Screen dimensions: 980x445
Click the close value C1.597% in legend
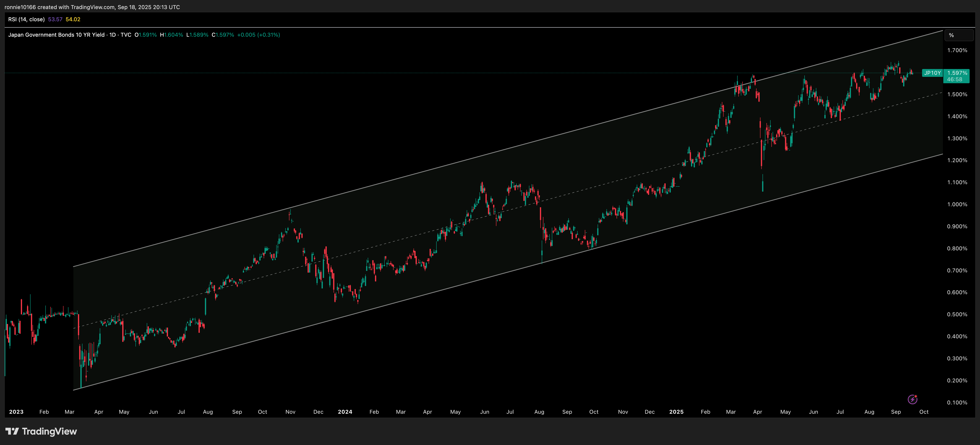point(223,35)
